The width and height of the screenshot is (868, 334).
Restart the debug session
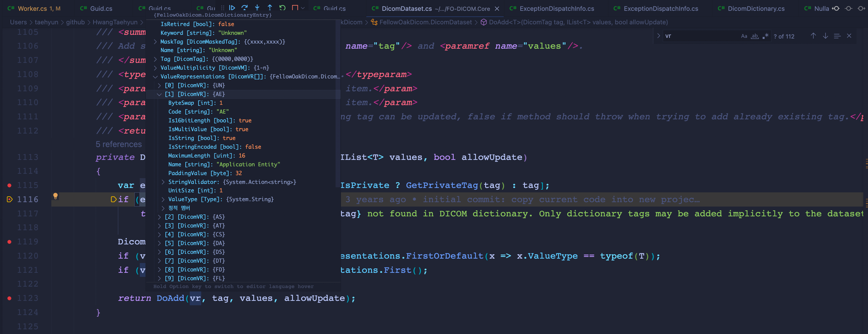282,7
